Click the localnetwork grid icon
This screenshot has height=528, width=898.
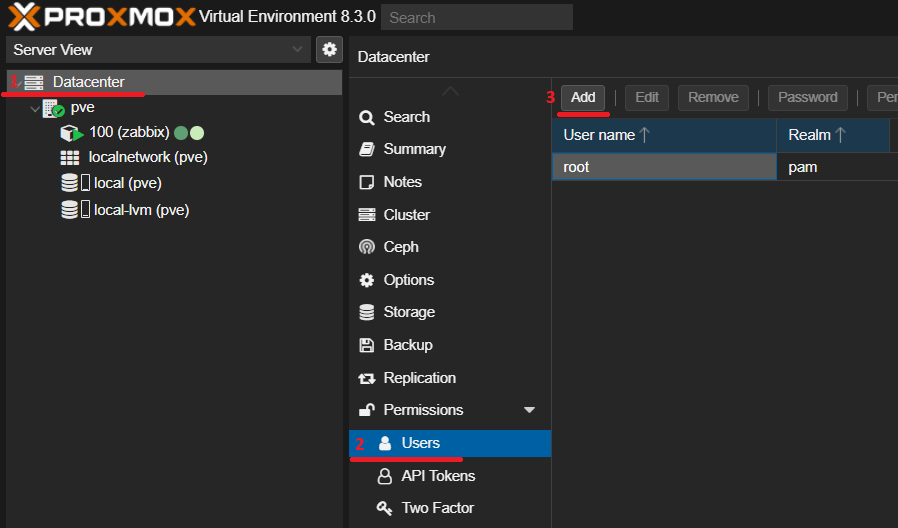point(70,157)
